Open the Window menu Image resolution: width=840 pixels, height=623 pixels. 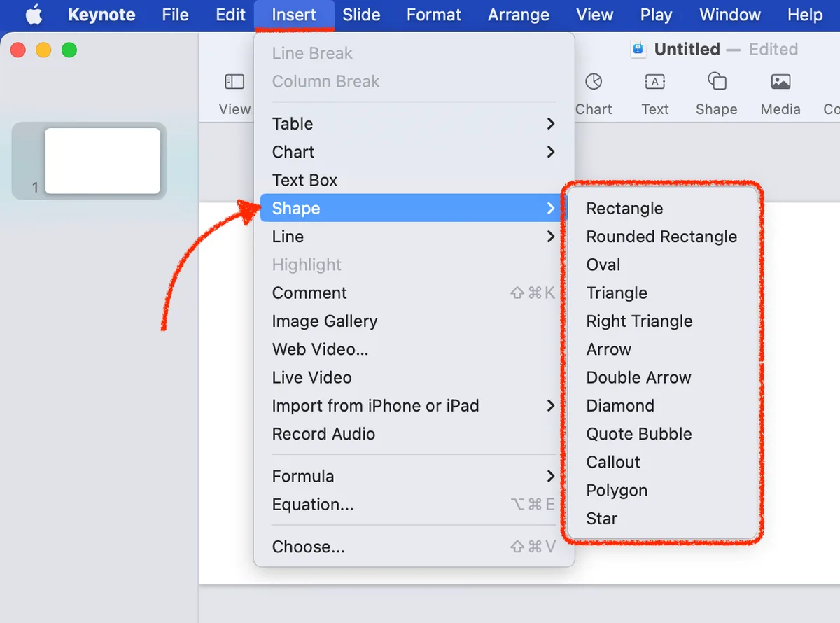[730, 15]
